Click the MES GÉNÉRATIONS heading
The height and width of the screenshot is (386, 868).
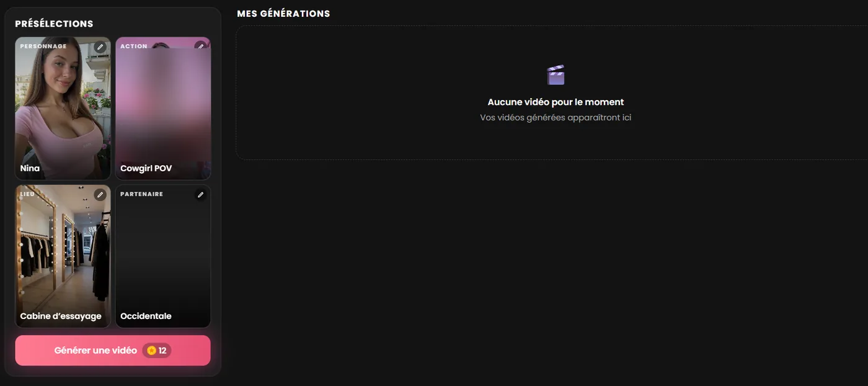283,14
